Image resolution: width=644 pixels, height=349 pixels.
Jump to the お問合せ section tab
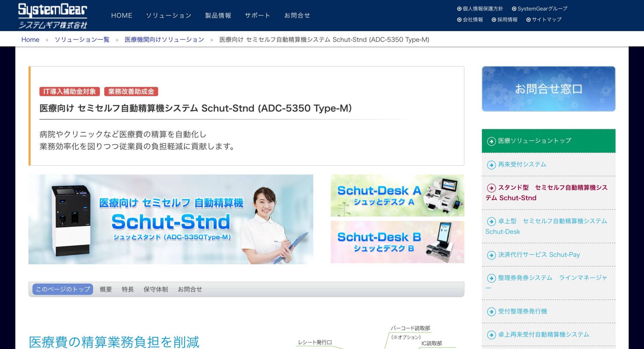tap(190, 289)
